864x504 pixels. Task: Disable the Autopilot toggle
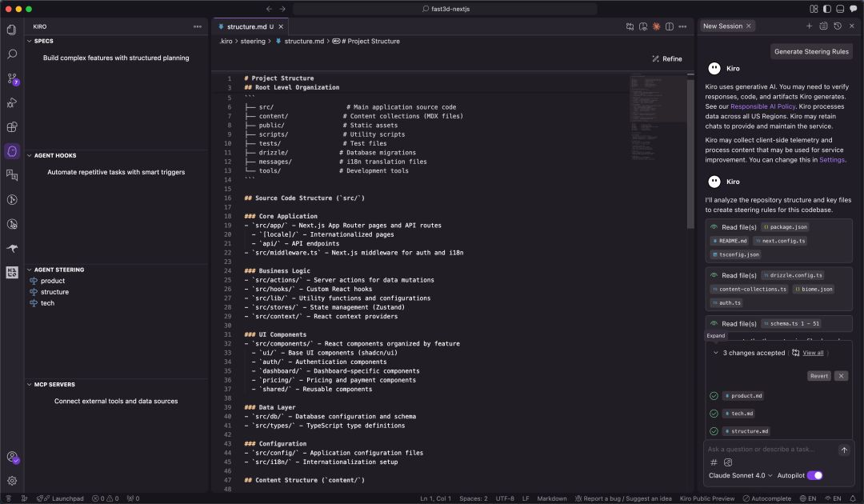point(815,475)
